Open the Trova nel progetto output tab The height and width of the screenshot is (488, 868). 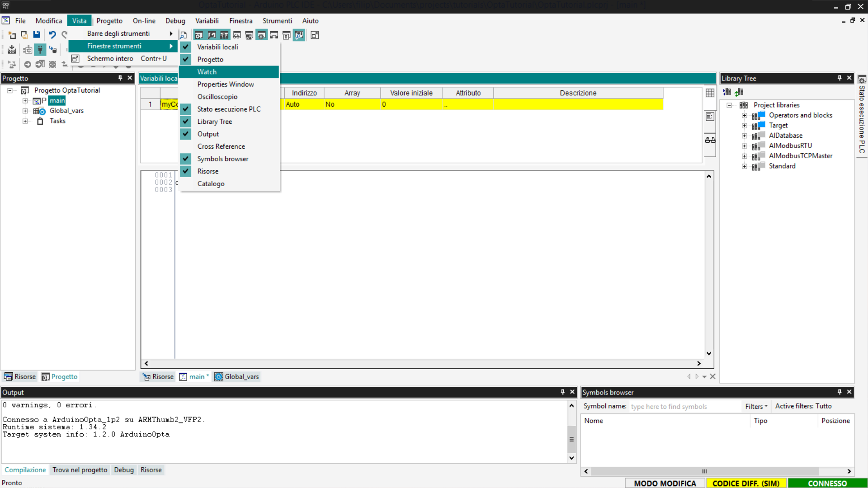coord(80,470)
